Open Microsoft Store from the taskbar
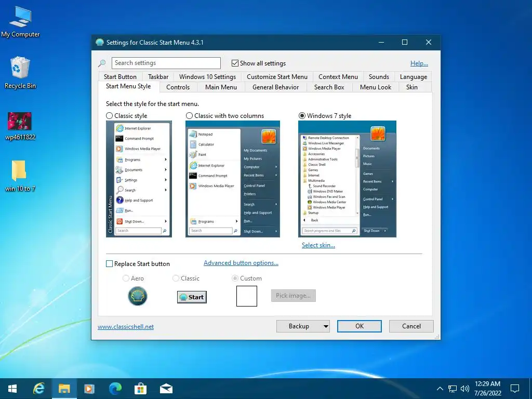Screen dimensions: 532x399 coord(140,389)
